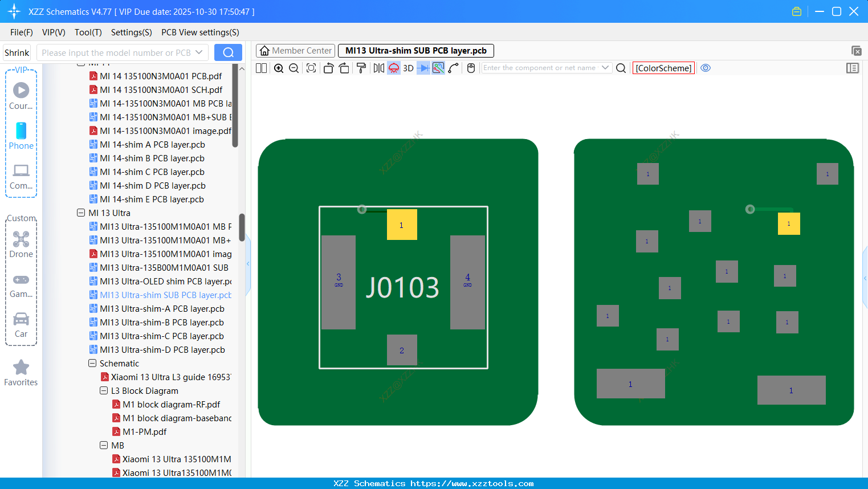Click the Member Center button
This screenshot has width=868, height=489.
295,50
